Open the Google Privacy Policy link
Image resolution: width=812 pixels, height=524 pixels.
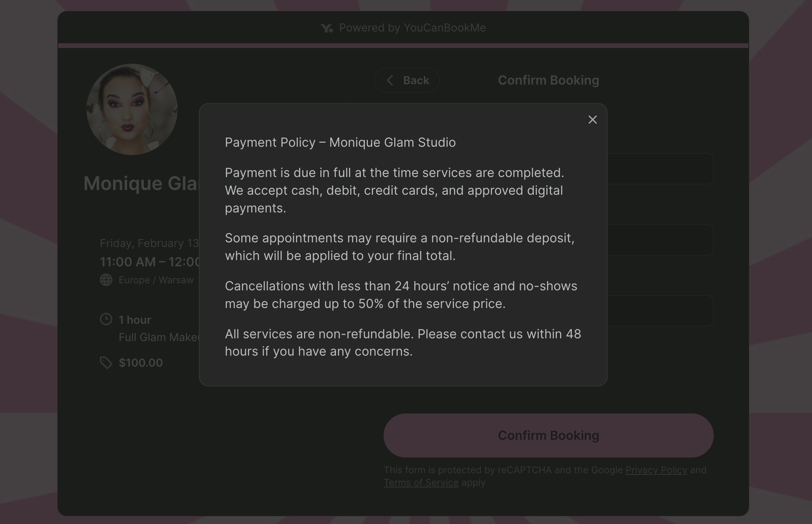click(x=656, y=470)
